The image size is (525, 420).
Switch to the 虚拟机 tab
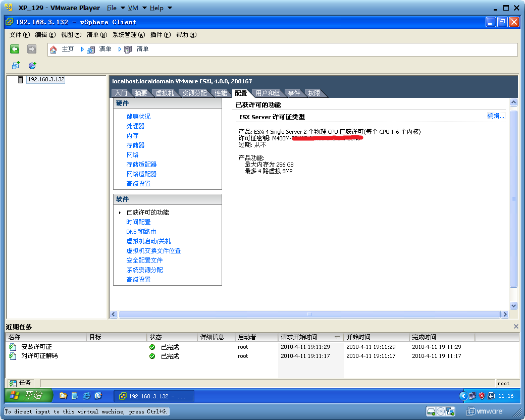[165, 93]
